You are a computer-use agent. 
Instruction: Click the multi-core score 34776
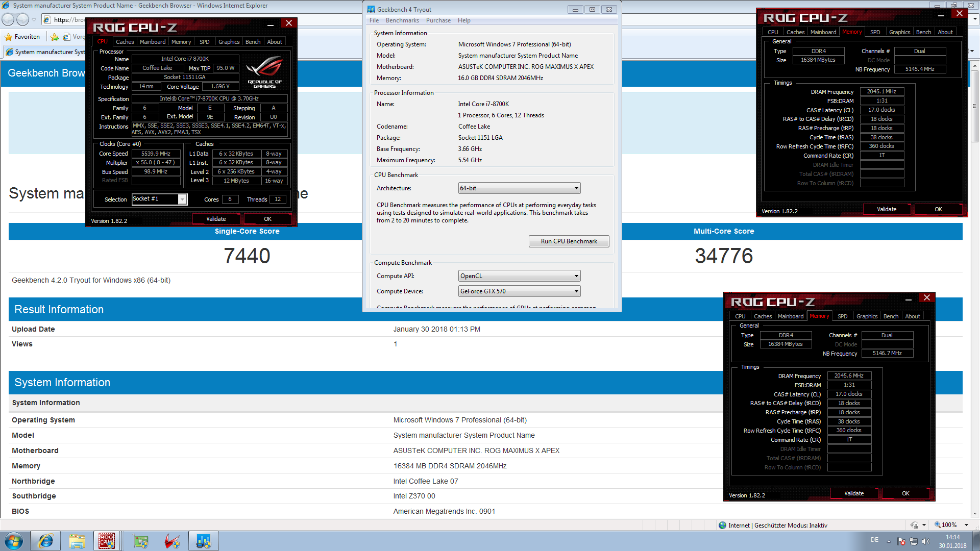pyautogui.click(x=724, y=256)
